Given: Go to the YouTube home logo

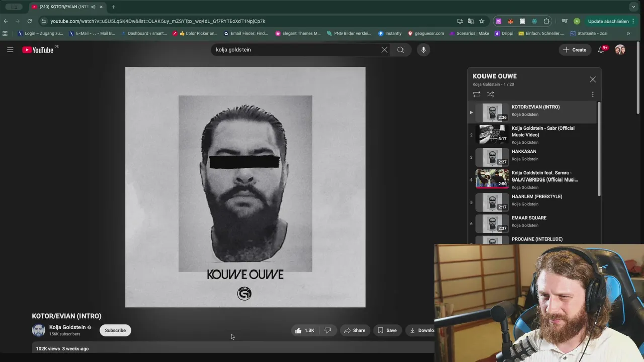Looking at the screenshot, I should coord(38,50).
